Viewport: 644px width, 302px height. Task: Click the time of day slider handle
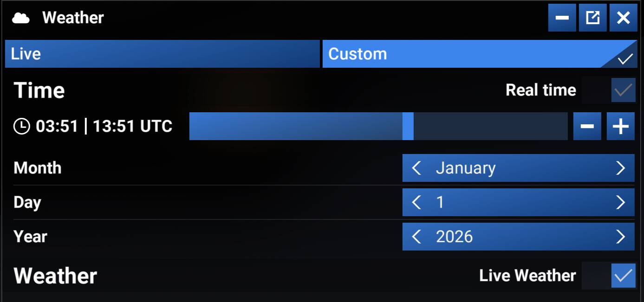click(x=408, y=126)
